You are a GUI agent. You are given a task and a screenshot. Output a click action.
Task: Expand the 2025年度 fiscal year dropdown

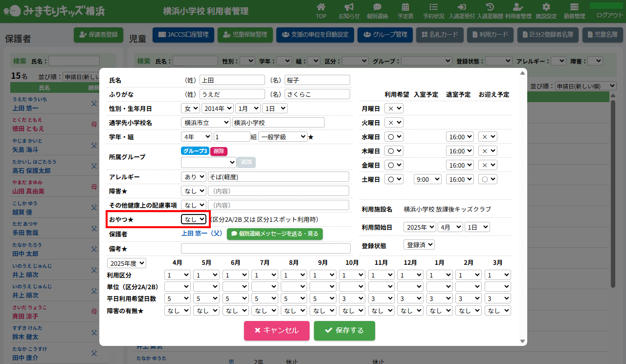click(x=127, y=263)
